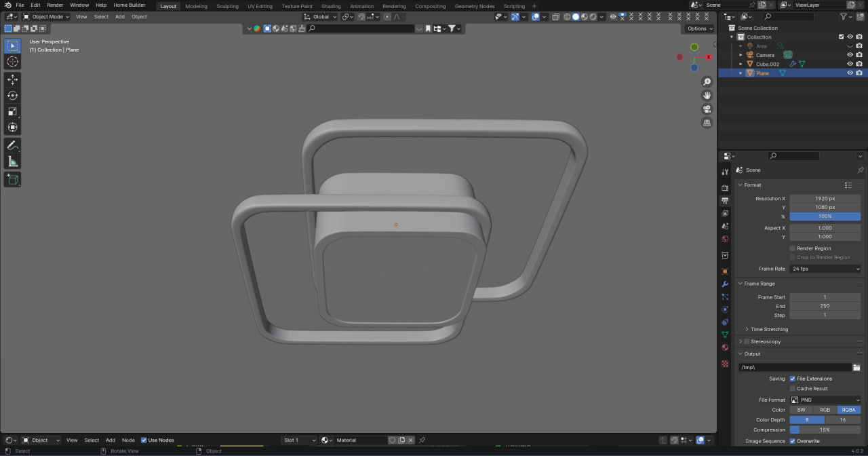Exclude Collection from view layer checkbox

click(842, 37)
